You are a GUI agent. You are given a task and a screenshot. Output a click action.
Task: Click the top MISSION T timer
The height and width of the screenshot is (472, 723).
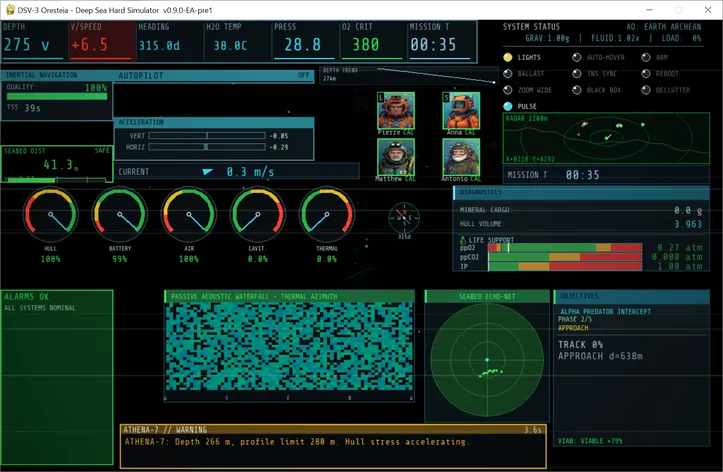pos(433,45)
